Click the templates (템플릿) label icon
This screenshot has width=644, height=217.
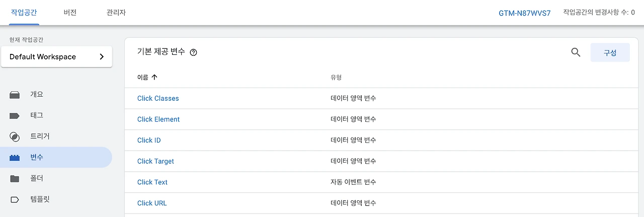coord(15,199)
